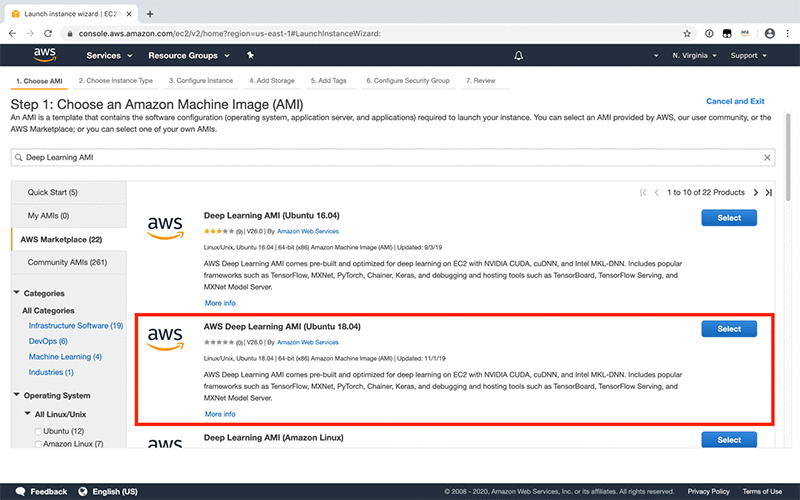Open the notifications bell icon
The image size is (800, 500).
tap(518, 56)
